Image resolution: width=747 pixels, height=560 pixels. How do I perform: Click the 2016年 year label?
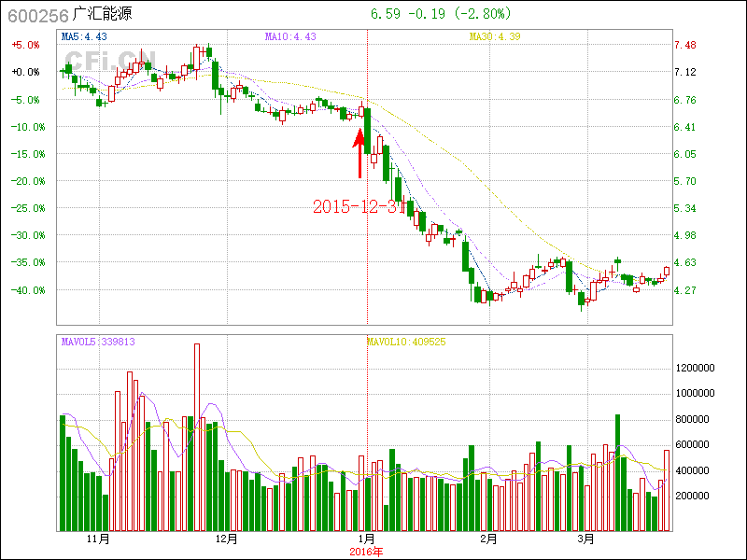coord(367,551)
